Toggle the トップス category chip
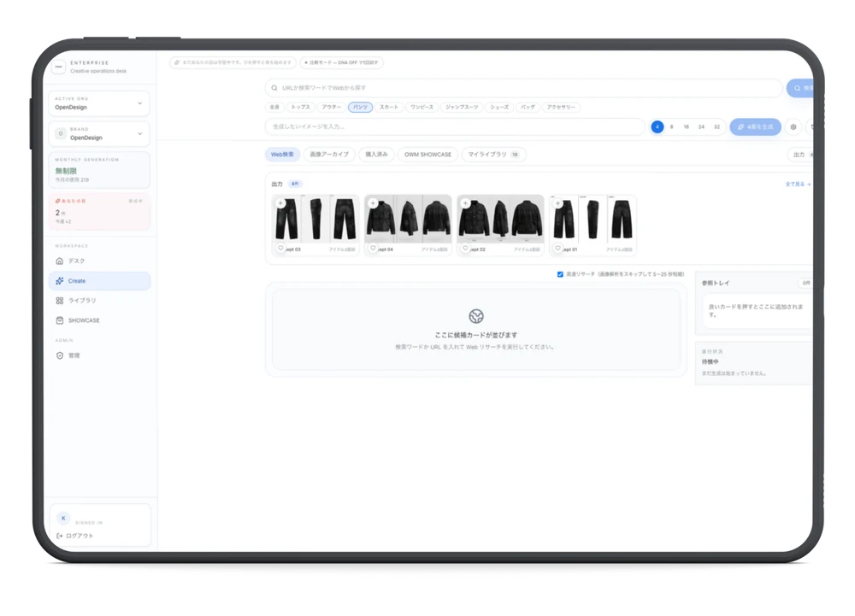Viewport: 855px width, 616px height. [x=300, y=108]
